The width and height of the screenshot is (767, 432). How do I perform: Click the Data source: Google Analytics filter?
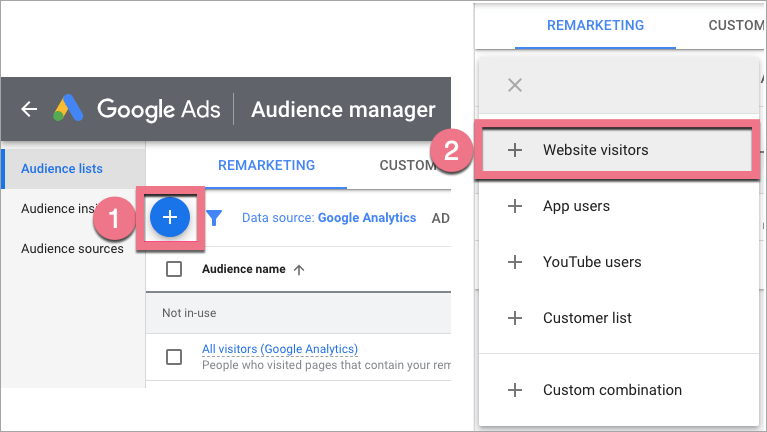pos(328,217)
